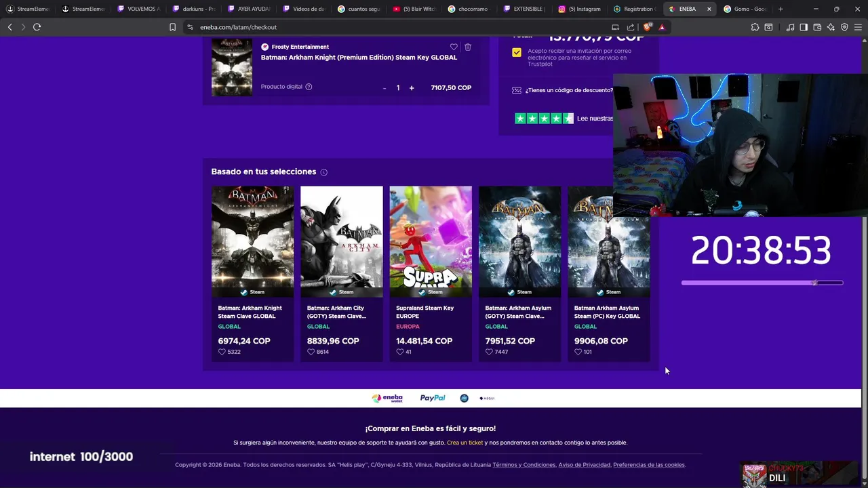Switch to the VOLVEMOS Twitch tab
This screenshot has width=868, height=488.
coord(138,9)
